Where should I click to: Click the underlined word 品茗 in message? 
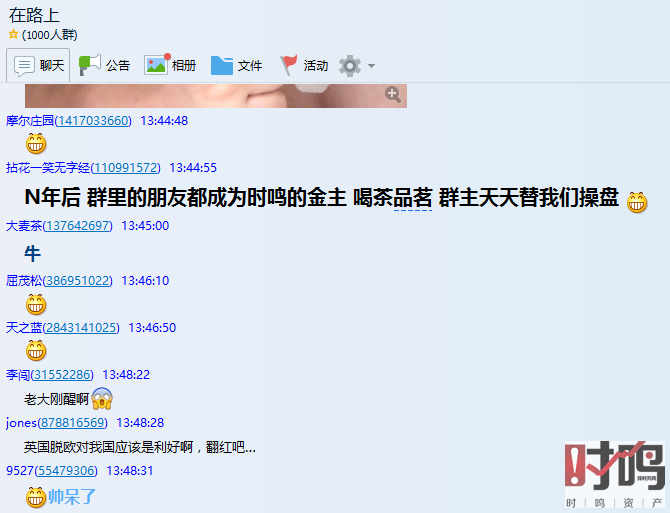pos(412,198)
